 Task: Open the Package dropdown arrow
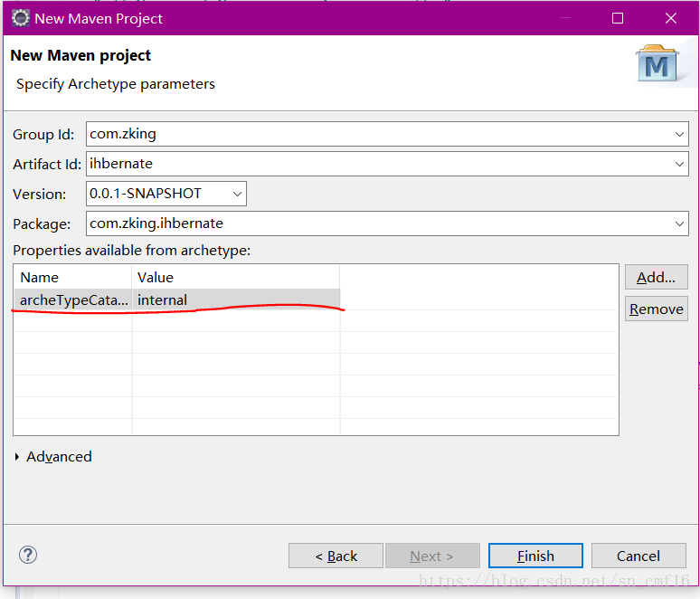click(x=679, y=223)
